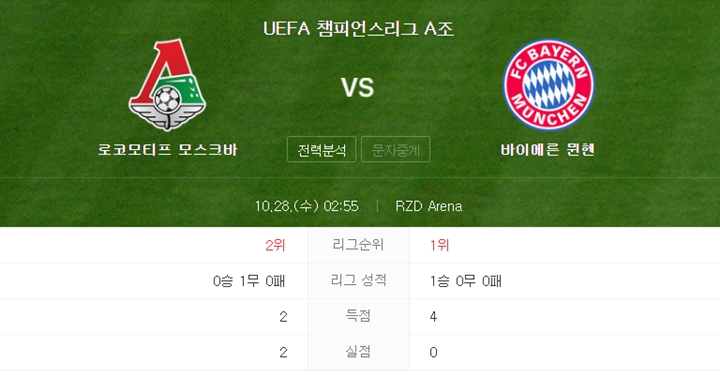The width and height of the screenshot is (720, 377).
Task: Click the 0승 1무 0패 record
Action: pos(249,281)
